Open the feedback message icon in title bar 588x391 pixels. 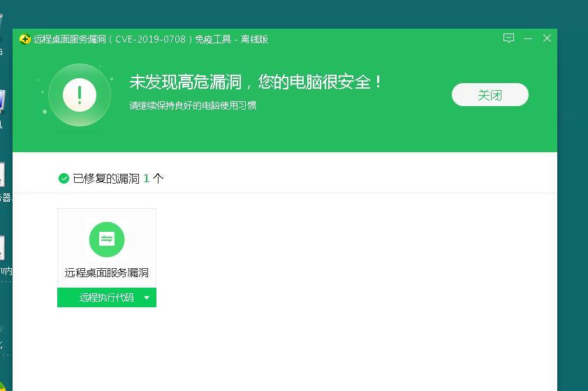pyautogui.click(x=508, y=38)
